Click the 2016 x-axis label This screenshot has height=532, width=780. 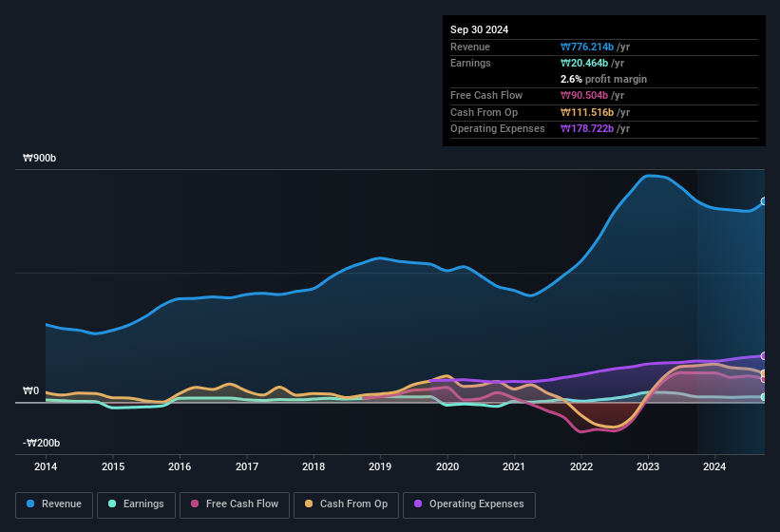coord(180,466)
